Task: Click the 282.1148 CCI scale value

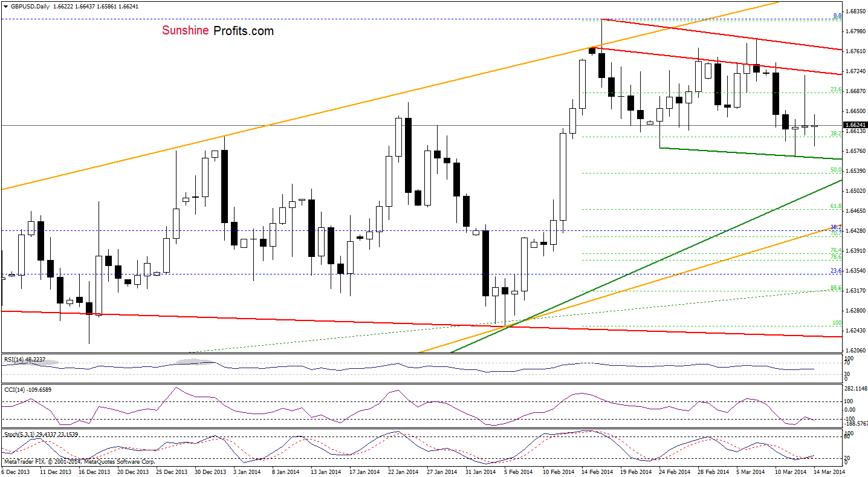Action: (x=857, y=389)
